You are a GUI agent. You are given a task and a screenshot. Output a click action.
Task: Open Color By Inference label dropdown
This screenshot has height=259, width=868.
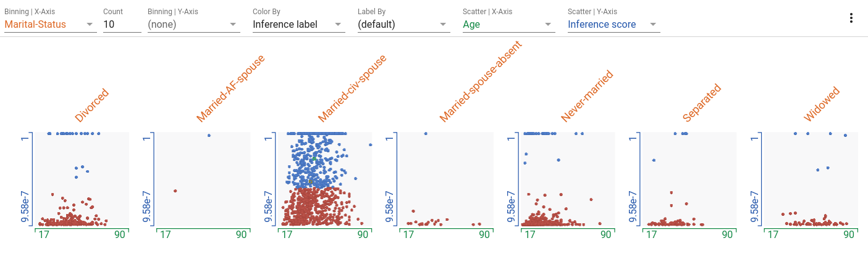(299, 25)
